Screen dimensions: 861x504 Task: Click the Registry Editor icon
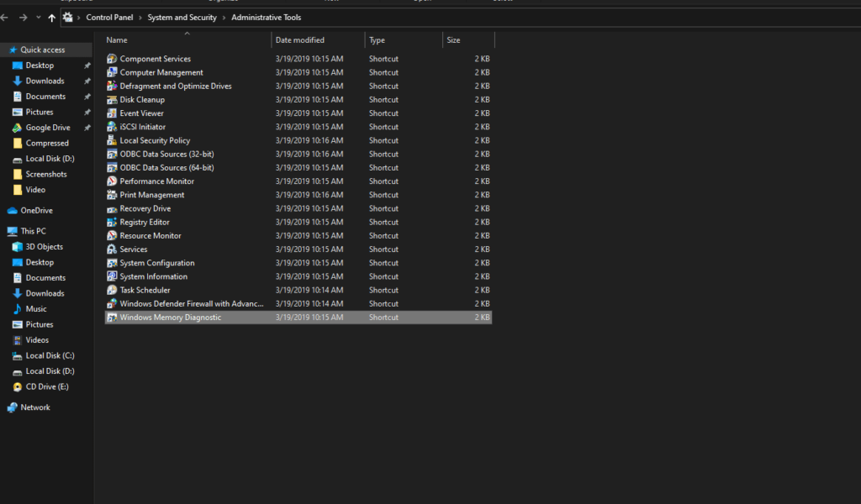(x=112, y=222)
